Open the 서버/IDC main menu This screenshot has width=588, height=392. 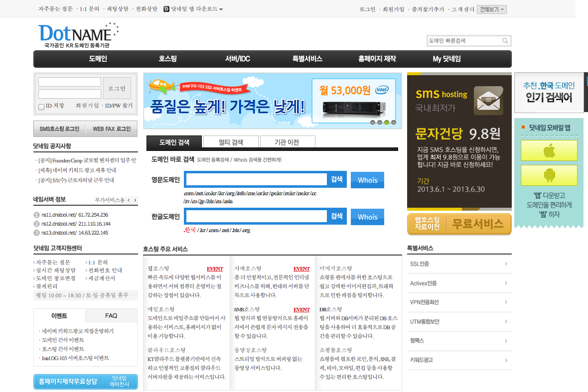(x=237, y=59)
